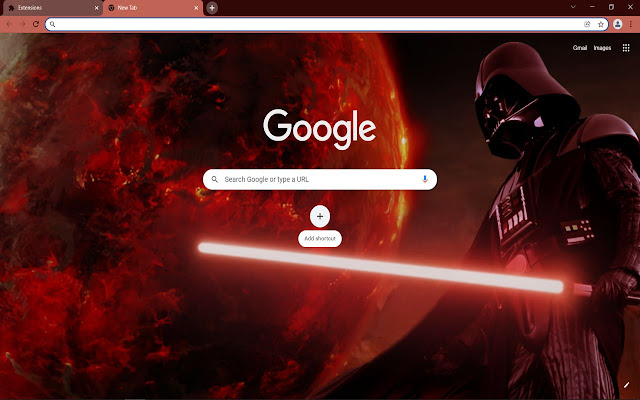Click magnifier icon in Google search box
640x400 pixels.
click(215, 179)
